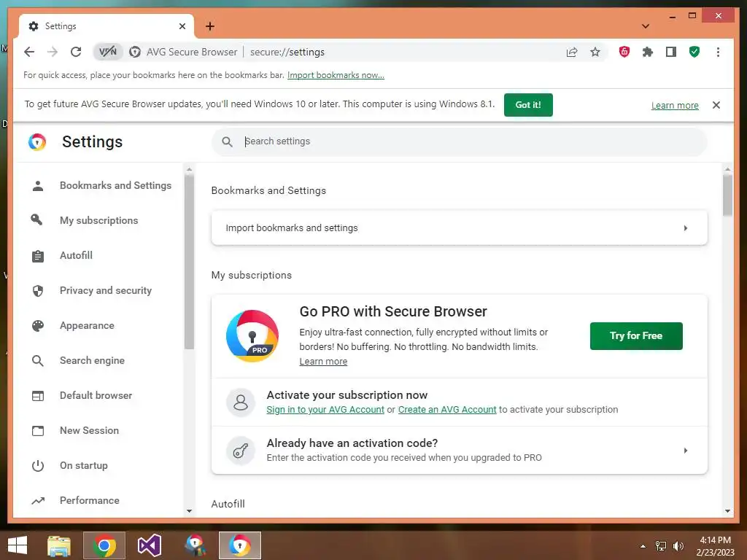Expand Import bookmarks and settings row

point(460,227)
